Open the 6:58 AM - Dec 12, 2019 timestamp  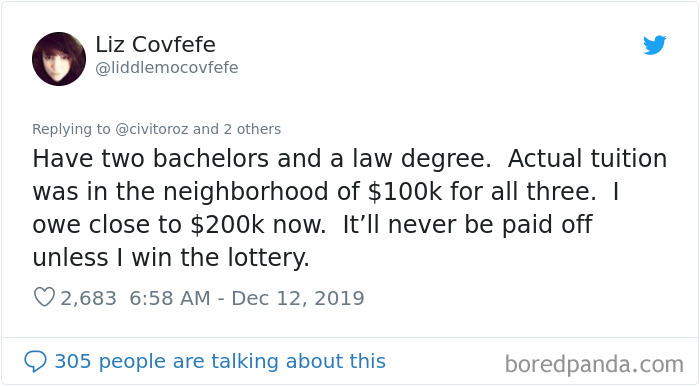point(247,298)
